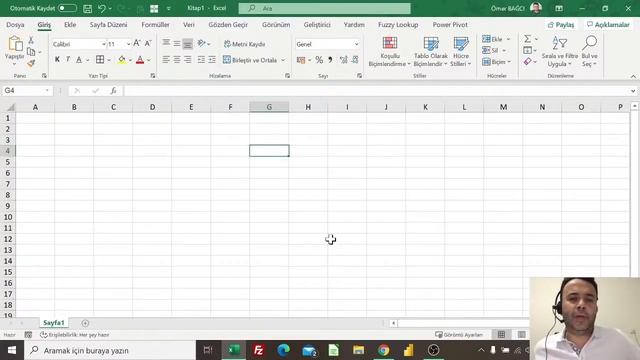Open Tablo Olarak Biçimlendir menu
This screenshot has width=640, height=360.
(431, 51)
